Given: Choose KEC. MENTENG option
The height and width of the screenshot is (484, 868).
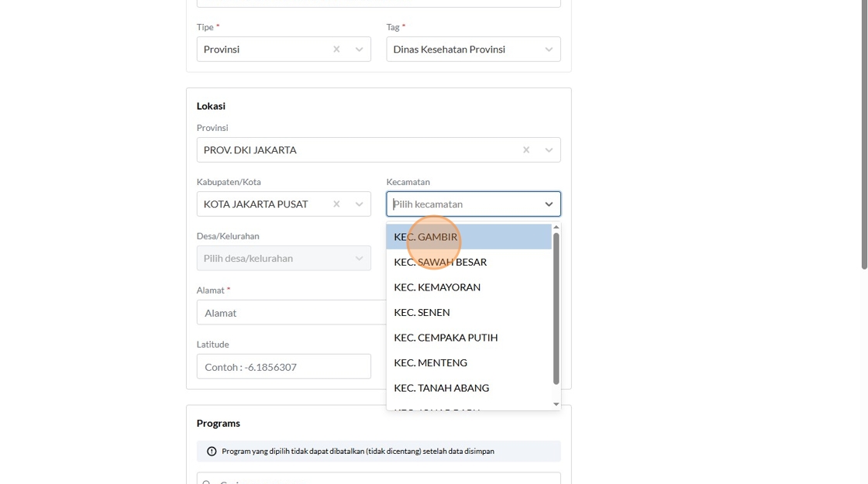Looking at the screenshot, I should (430, 362).
